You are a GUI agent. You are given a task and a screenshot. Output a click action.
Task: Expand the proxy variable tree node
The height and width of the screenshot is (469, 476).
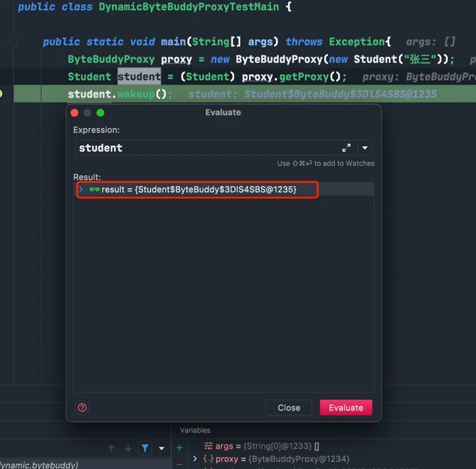(195, 459)
